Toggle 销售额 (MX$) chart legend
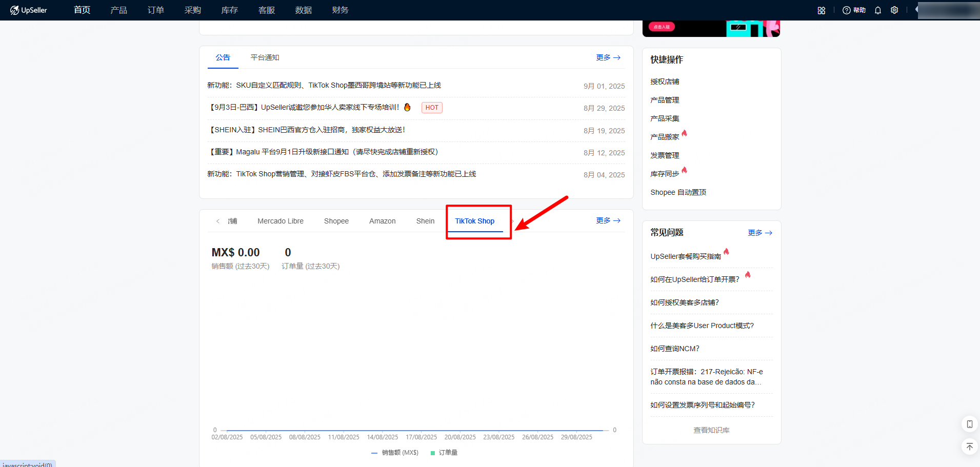 click(x=395, y=453)
